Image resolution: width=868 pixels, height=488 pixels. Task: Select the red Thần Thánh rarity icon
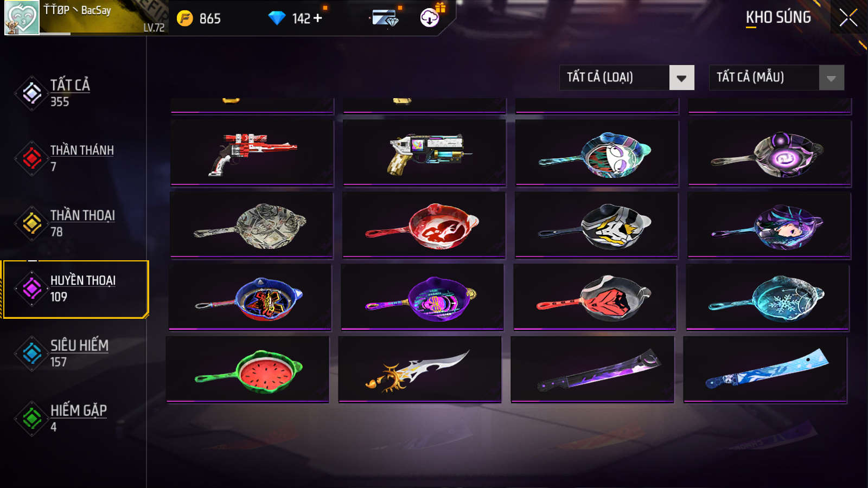32,158
